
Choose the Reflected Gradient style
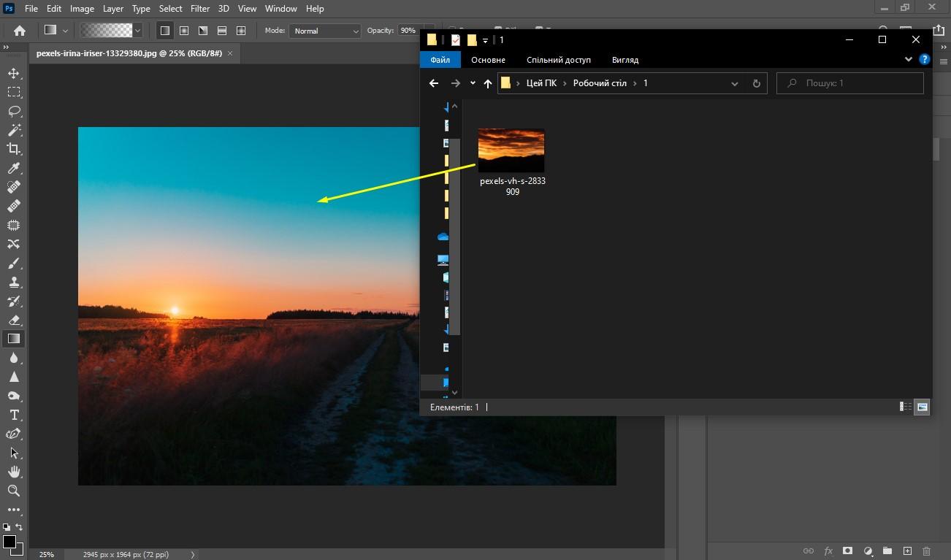(x=222, y=31)
